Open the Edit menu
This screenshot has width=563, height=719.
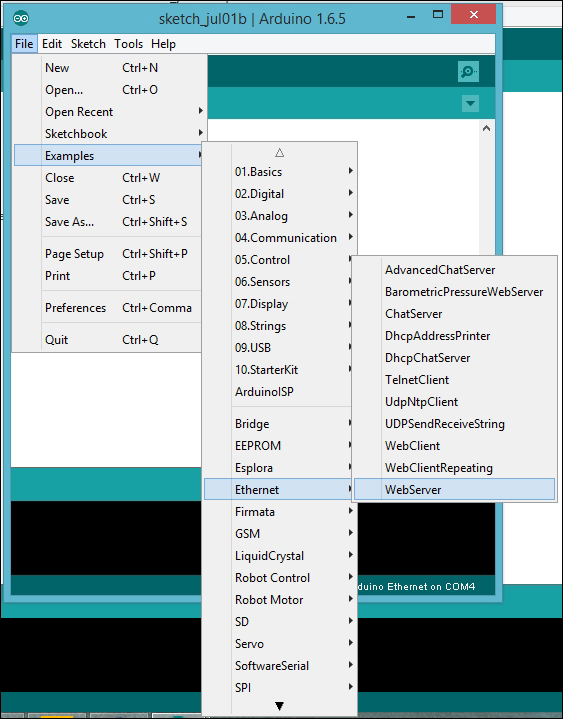52,44
